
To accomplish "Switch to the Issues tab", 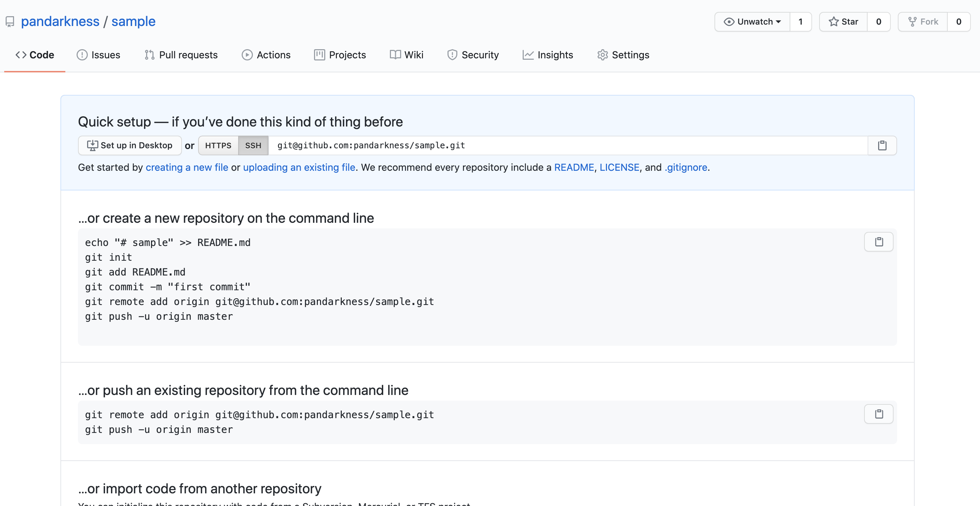I will click(99, 55).
